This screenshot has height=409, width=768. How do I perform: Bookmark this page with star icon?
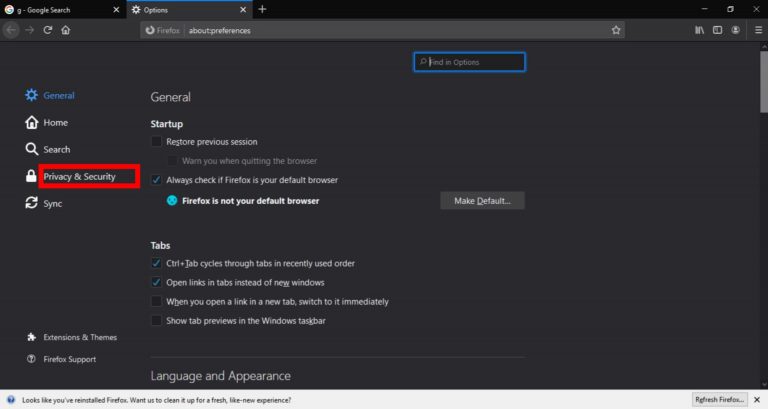(616, 30)
